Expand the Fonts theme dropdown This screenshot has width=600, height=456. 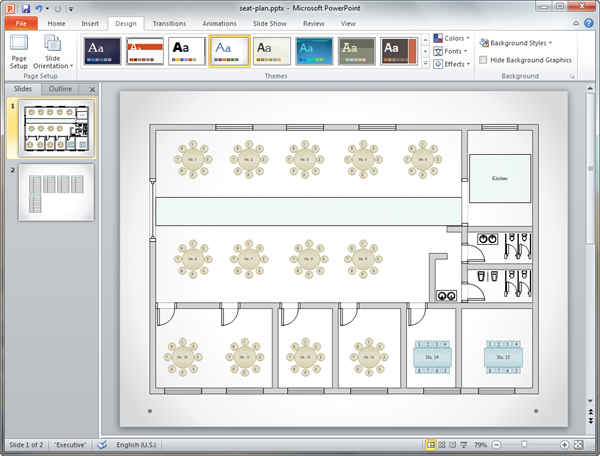[452, 51]
